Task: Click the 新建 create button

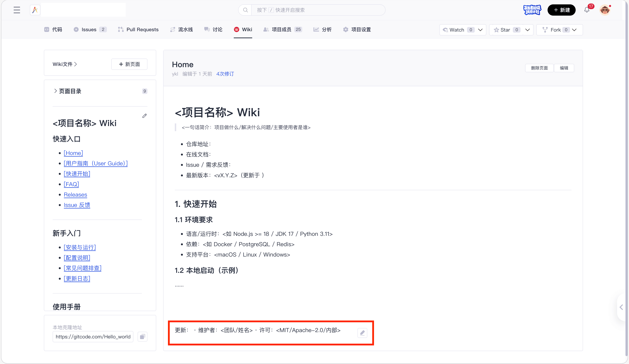Action: pos(561,10)
